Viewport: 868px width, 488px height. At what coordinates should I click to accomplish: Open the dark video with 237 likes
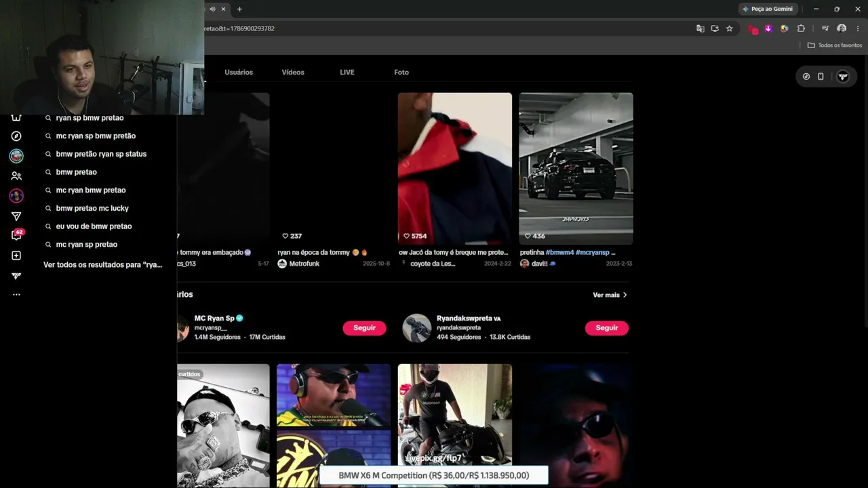[334, 169]
